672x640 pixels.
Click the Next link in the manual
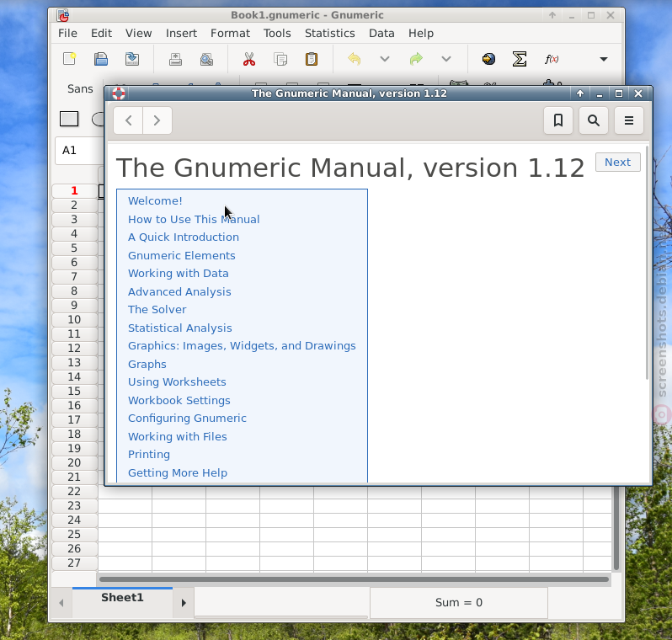617,162
